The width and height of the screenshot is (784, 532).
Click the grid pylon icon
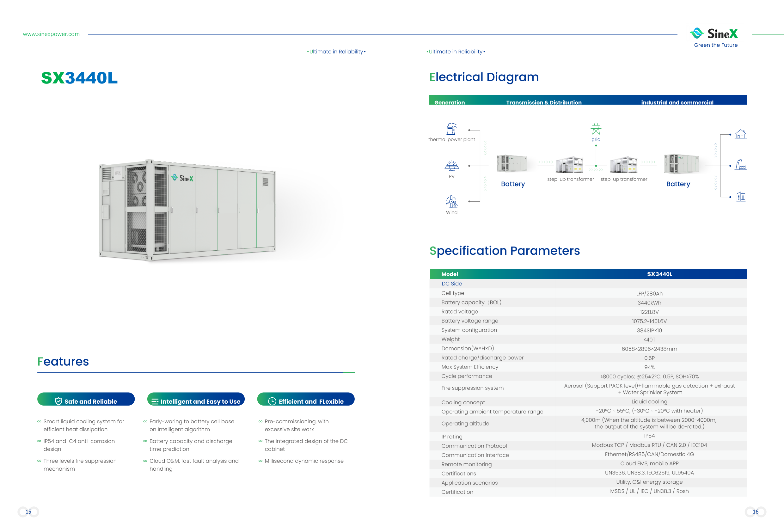click(596, 129)
